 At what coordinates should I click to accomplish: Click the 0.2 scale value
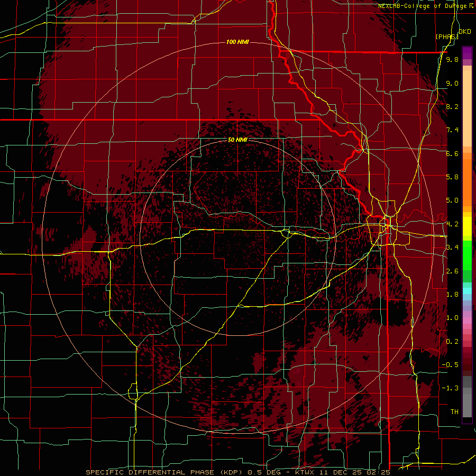[x=452, y=342]
